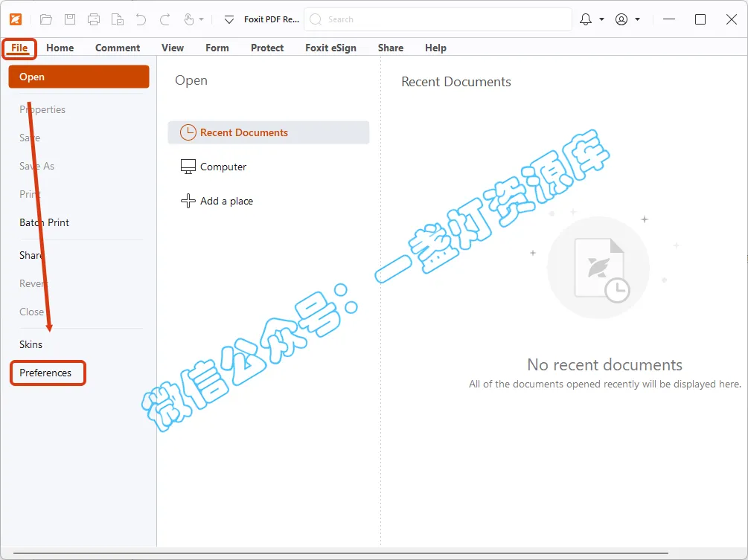Choose Print in File menu
The width and height of the screenshot is (748, 560).
click(30, 194)
